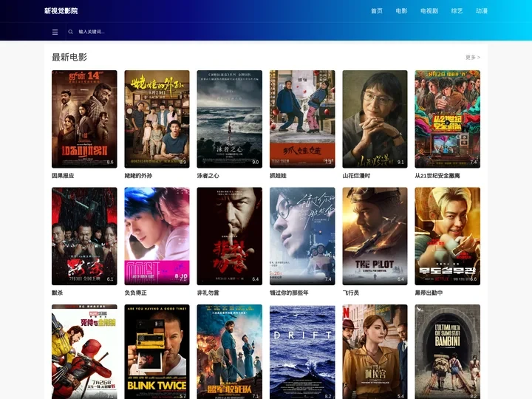
Task: Click the 错过你的那些年 title text
Action: [x=289, y=293]
